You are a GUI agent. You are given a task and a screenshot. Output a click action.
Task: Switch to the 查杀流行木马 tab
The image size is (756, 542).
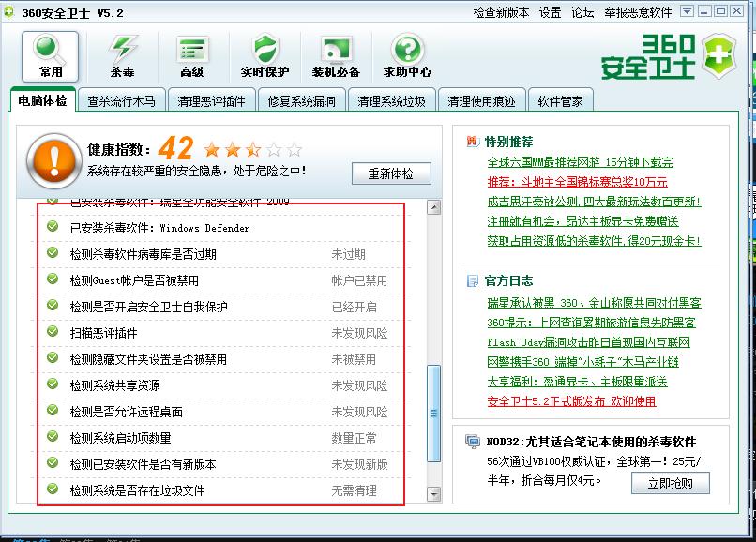[122, 101]
